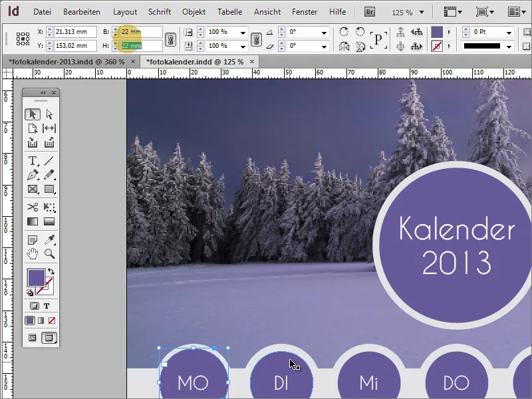
Task: Reset to default fill and stroke
Action: click(x=30, y=293)
